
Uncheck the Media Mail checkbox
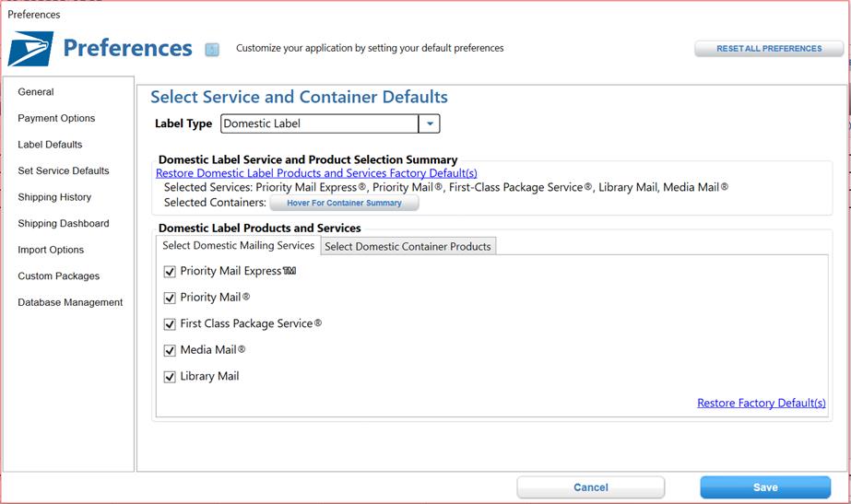coord(170,350)
